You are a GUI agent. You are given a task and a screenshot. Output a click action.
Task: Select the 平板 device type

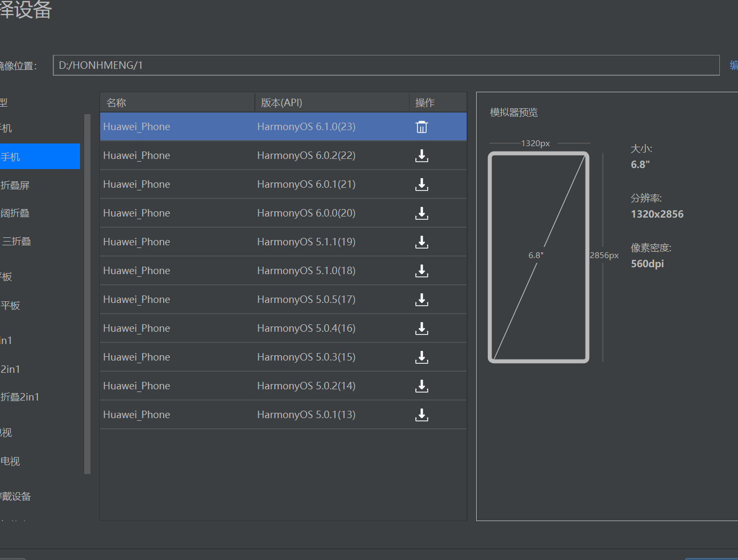pos(10,305)
